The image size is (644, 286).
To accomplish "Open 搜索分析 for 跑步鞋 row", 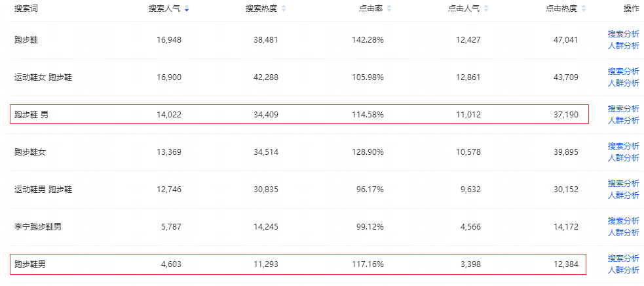I will click(623, 34).
